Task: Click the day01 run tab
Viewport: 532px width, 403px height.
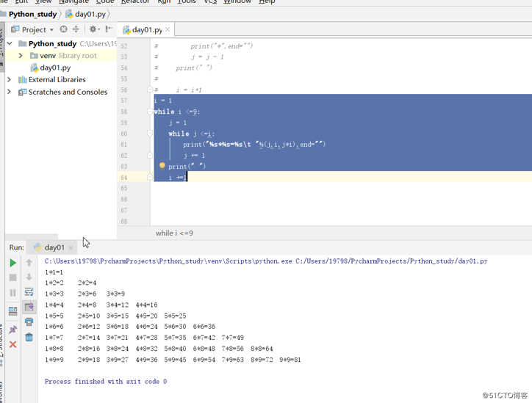Action: [x=50, y=247]
